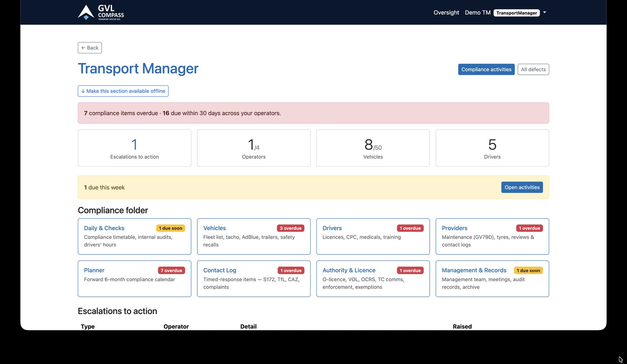
Task: Click the Daily & Checks due soon badge
Action: tap(171, 228)
